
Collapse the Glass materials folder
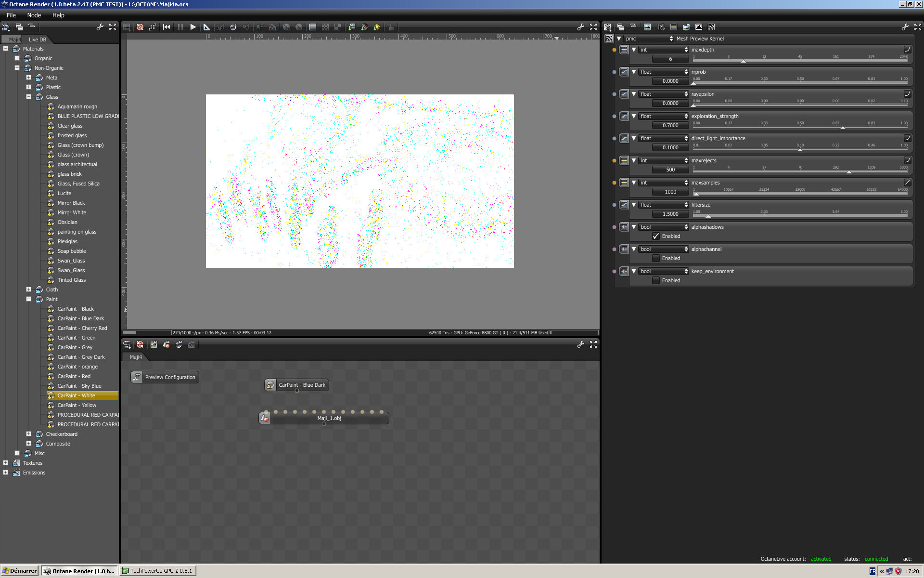click(x=28, y=97)
